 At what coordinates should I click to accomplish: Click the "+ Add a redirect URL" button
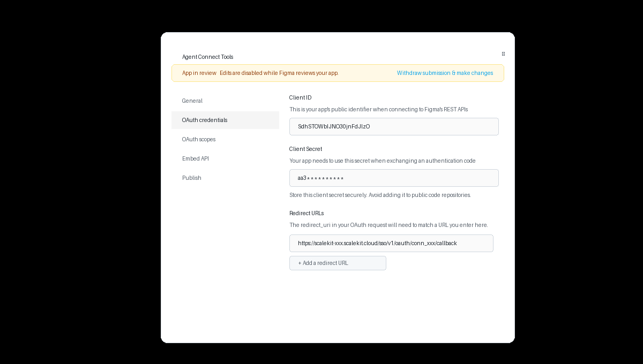click(x=338, y=263)
